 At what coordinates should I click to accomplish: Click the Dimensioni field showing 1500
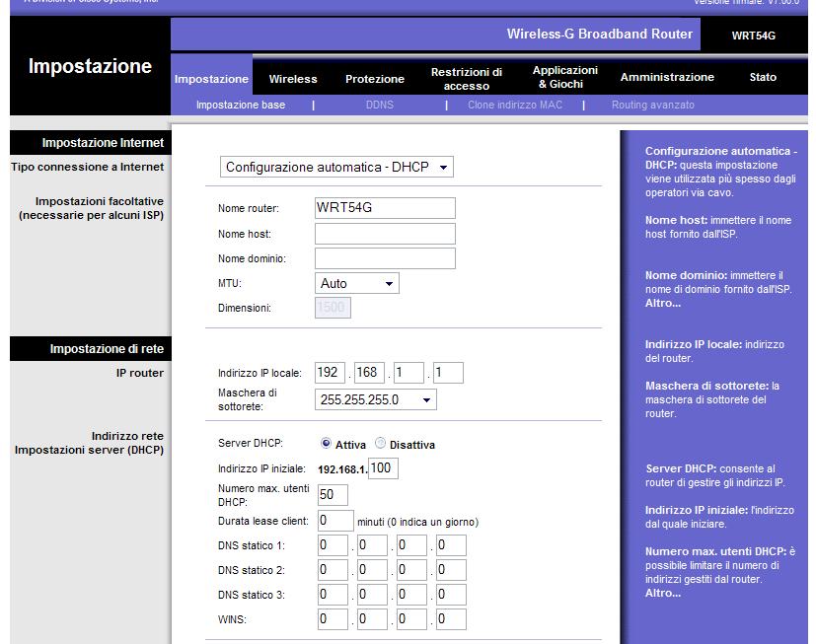333,308
